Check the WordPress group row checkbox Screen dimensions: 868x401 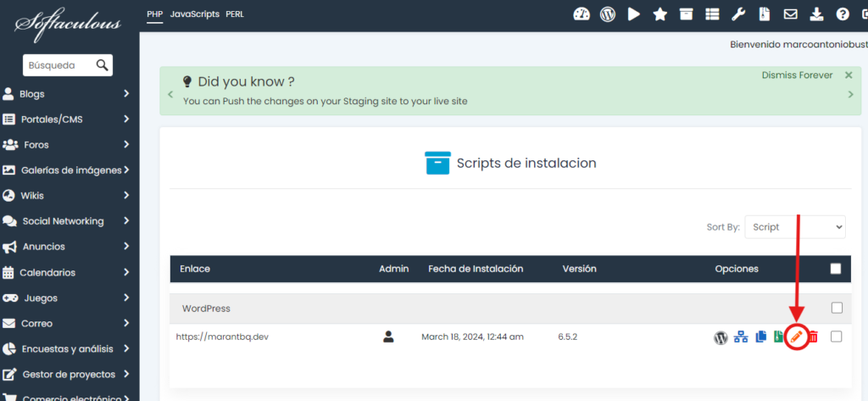(837, 308)
